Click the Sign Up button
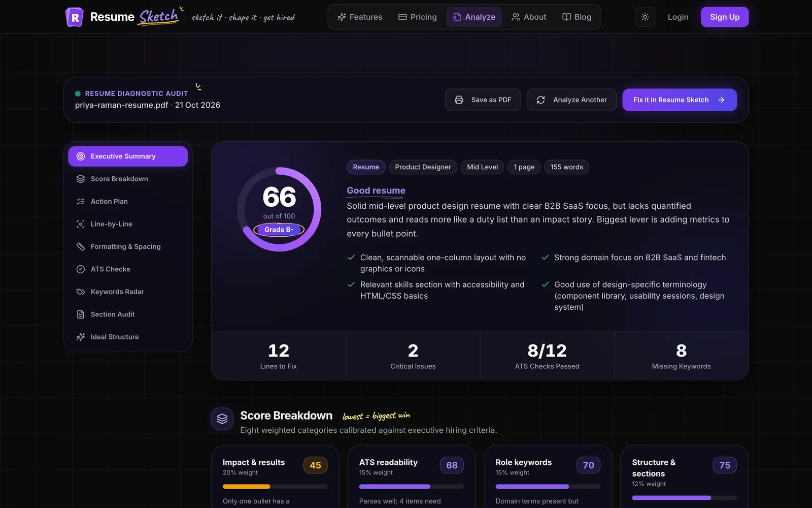812x508 pixels. click(725, 17)
